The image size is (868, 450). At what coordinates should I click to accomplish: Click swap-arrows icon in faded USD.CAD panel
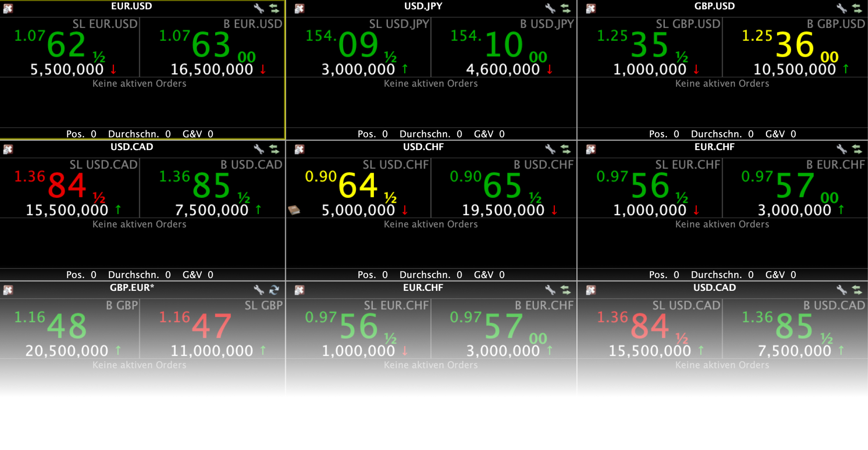[857, 290]
